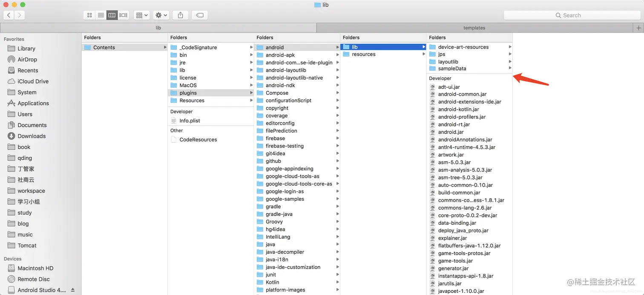
Task: Select the android.jar file
Action: pyautogui.click(x=469, y=132)
